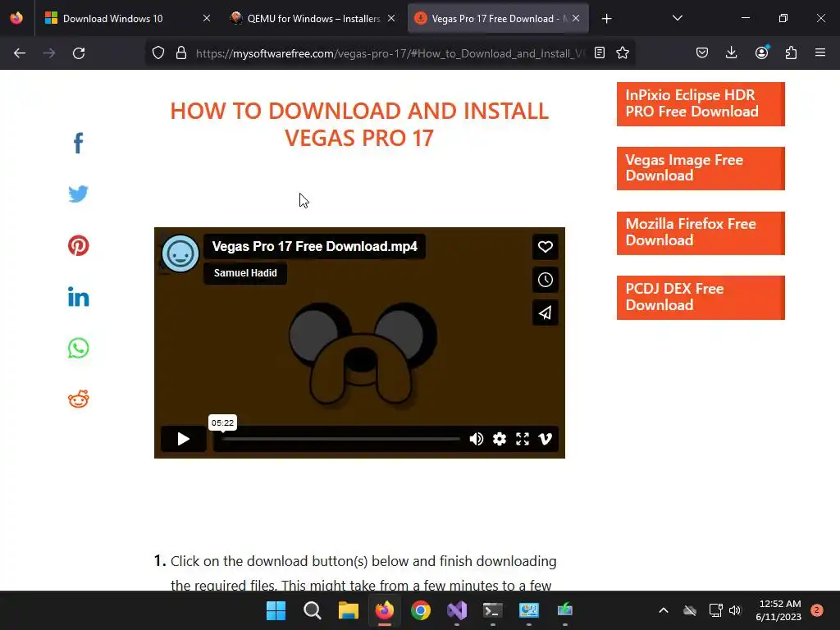The image size is (840, 630).
Task: Seek along the video progress bar
Action: tap(340, 440)
